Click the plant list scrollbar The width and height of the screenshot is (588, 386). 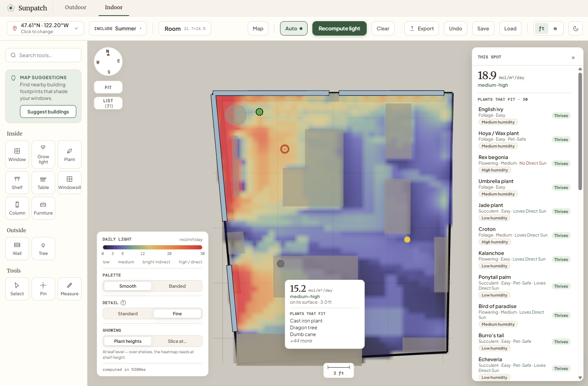(x=580, y=132)
